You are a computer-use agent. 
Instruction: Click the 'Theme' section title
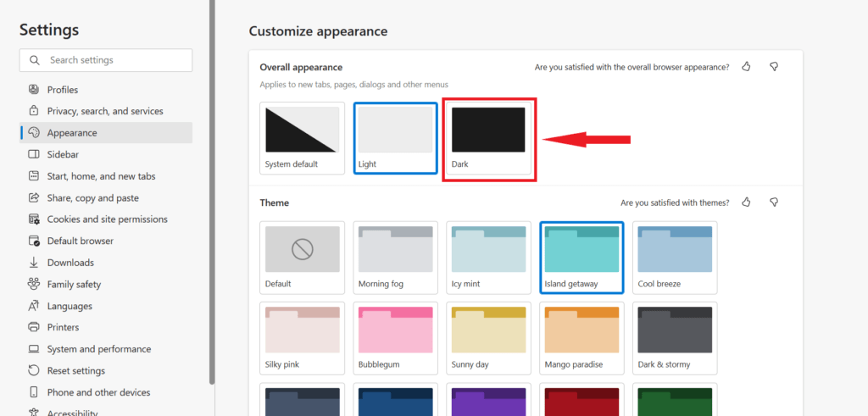point(274,203)
